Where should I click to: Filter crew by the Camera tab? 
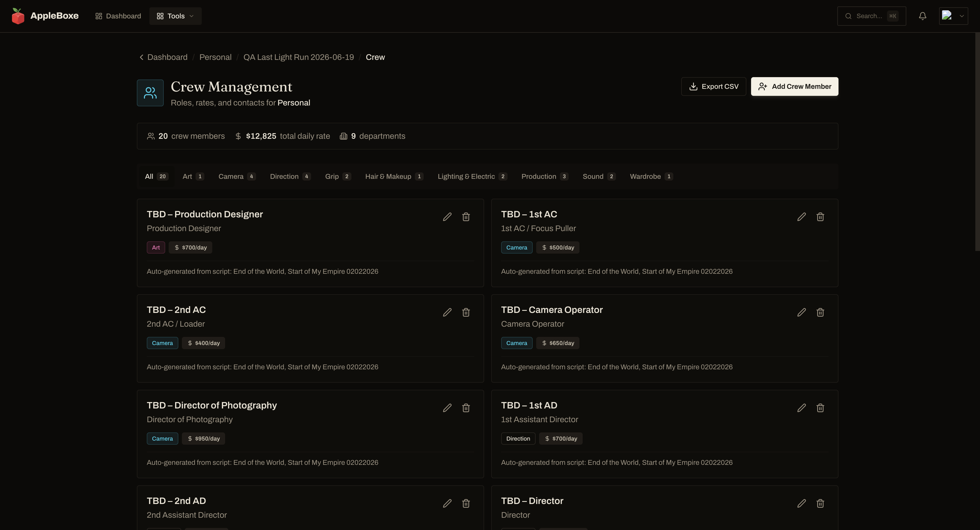point(237,176)
